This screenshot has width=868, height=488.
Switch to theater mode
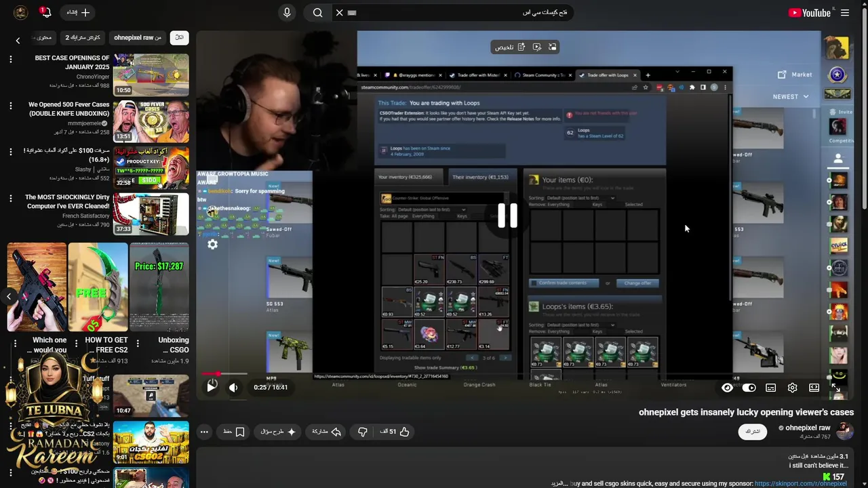coord(814,388)
